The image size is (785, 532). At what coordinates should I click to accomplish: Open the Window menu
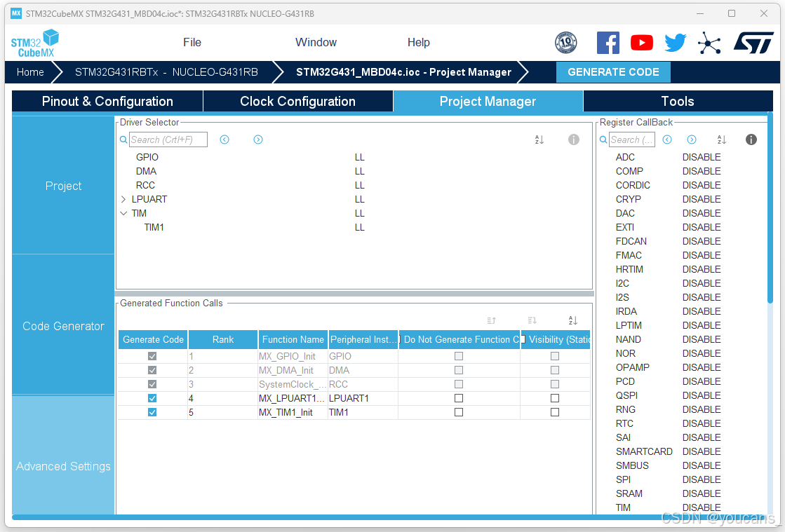coord(316,43)
